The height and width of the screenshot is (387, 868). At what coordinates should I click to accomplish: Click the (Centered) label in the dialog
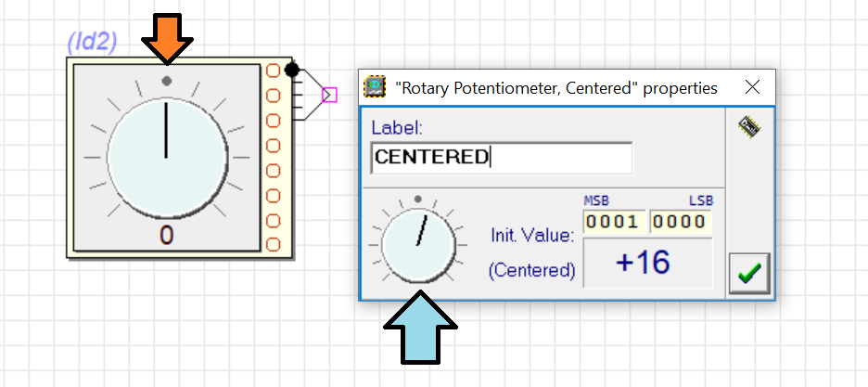click(x=532, y=270)
